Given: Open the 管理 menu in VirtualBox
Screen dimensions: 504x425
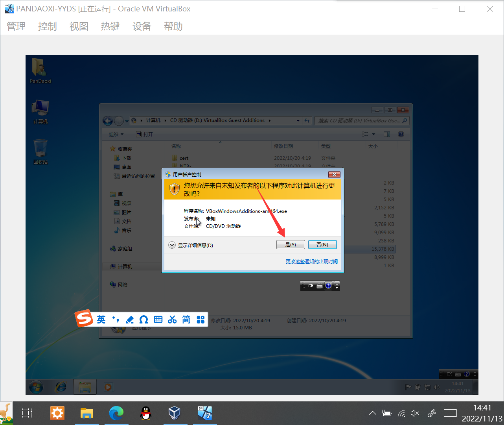Looking at the screenshot, I should (16, 26).
